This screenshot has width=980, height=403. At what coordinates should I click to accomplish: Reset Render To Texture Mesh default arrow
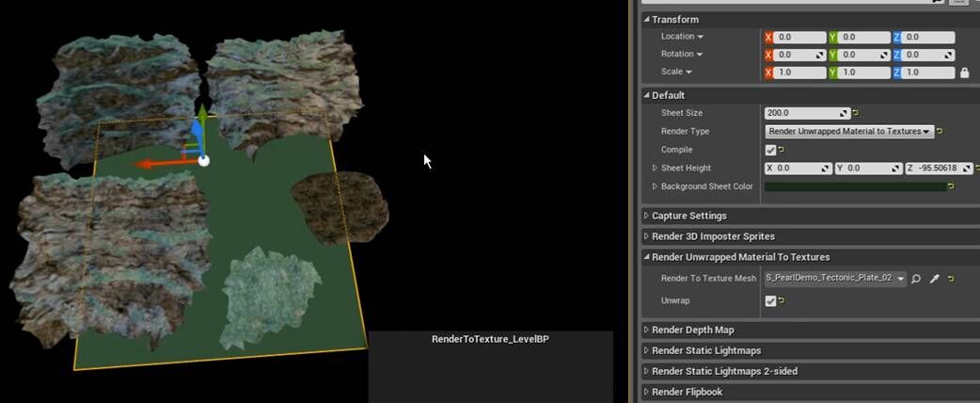point(951,279)
